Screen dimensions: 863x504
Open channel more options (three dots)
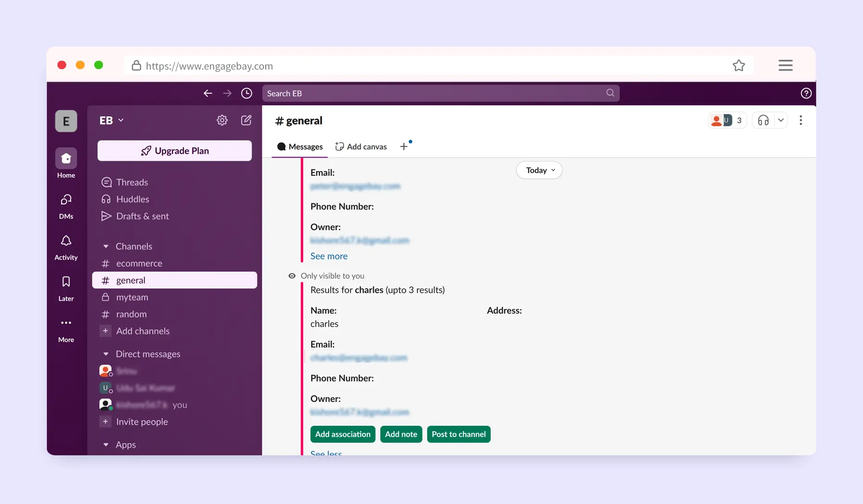(800, 121)
